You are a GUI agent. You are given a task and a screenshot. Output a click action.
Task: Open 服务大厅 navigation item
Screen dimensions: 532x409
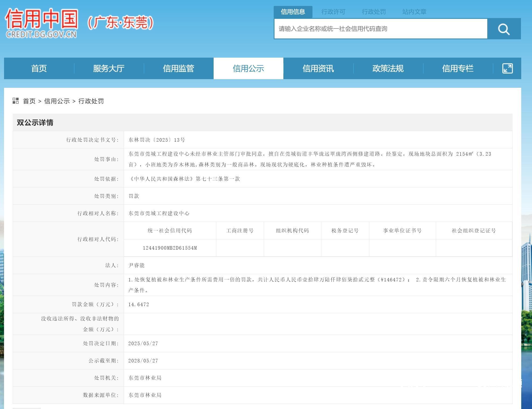click(109, 68)
